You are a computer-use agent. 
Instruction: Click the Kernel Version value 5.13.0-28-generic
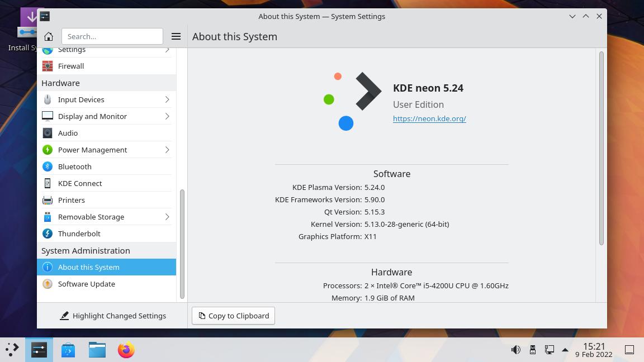click(406, 225)
